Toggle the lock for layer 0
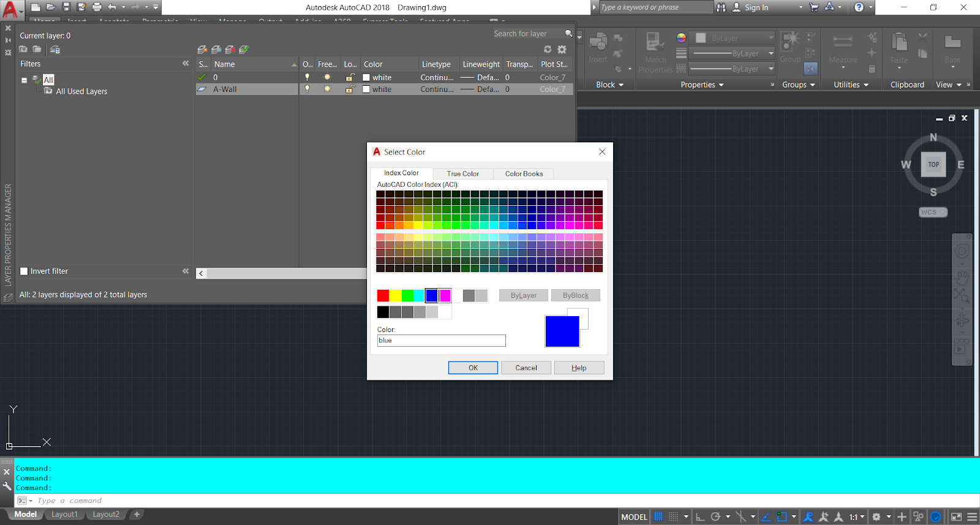Viewport: 980px width, 525px height. [x=350, y=78]
